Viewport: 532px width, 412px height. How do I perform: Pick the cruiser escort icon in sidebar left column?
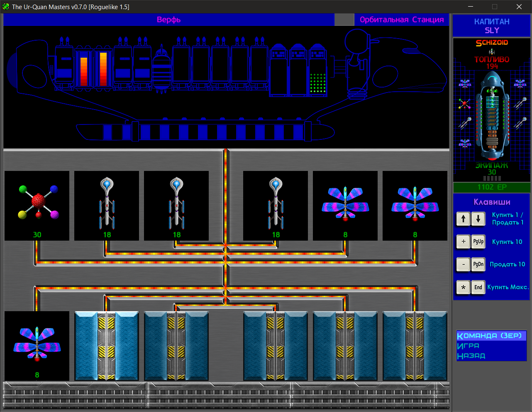465,123
